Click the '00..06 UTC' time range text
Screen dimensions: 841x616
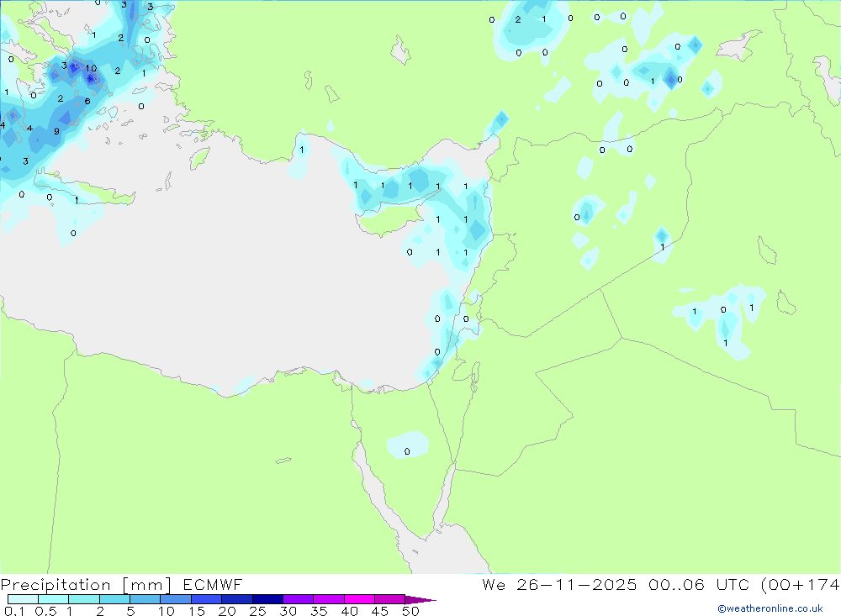(x=698, y=584)
